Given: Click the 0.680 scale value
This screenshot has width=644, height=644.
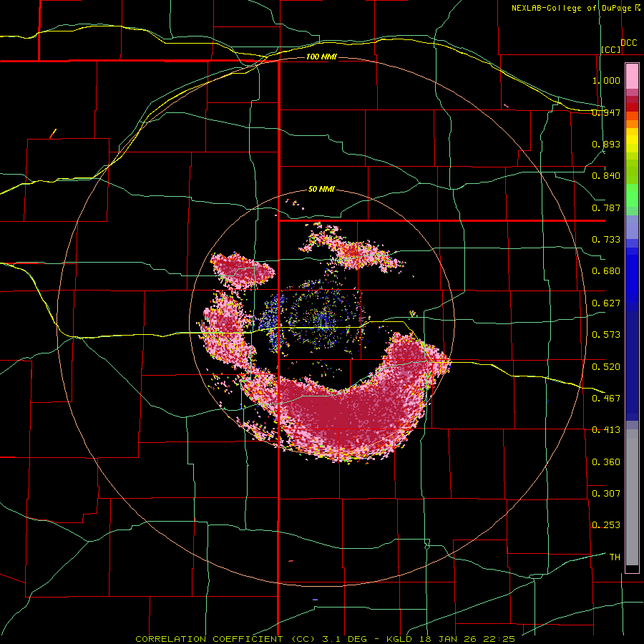Looking at the screenshot, I should [x=606, y=271].
